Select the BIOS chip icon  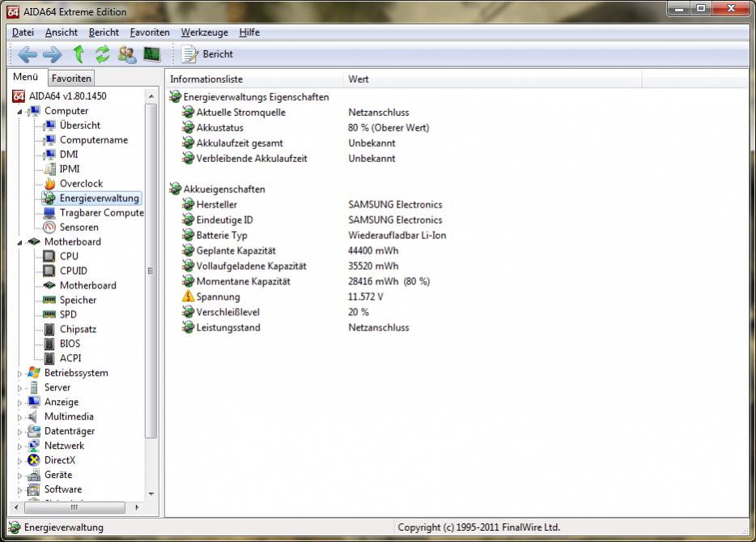49,344
